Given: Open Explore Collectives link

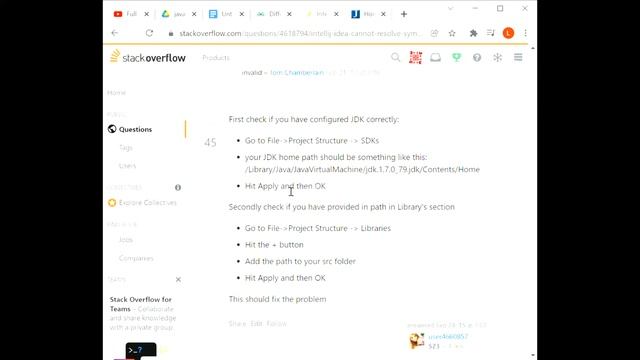Looking at the screenshot, I should pos(147,202).
